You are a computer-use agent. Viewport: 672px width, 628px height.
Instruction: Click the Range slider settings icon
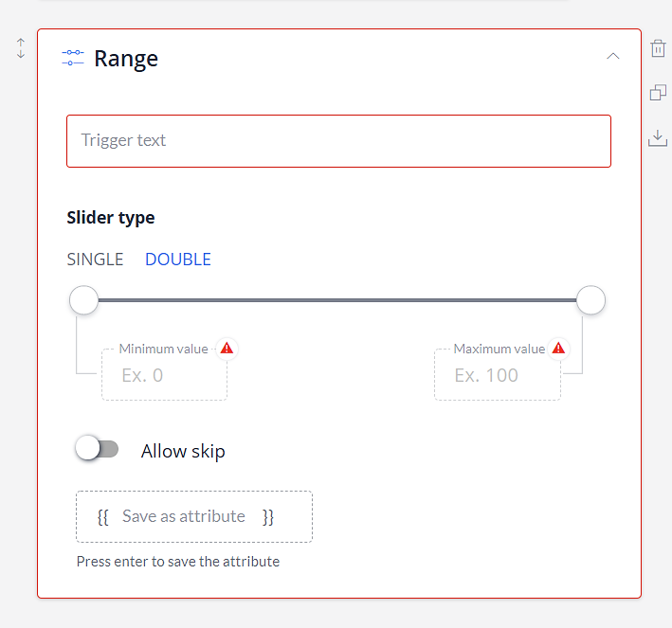coord(73,58)
